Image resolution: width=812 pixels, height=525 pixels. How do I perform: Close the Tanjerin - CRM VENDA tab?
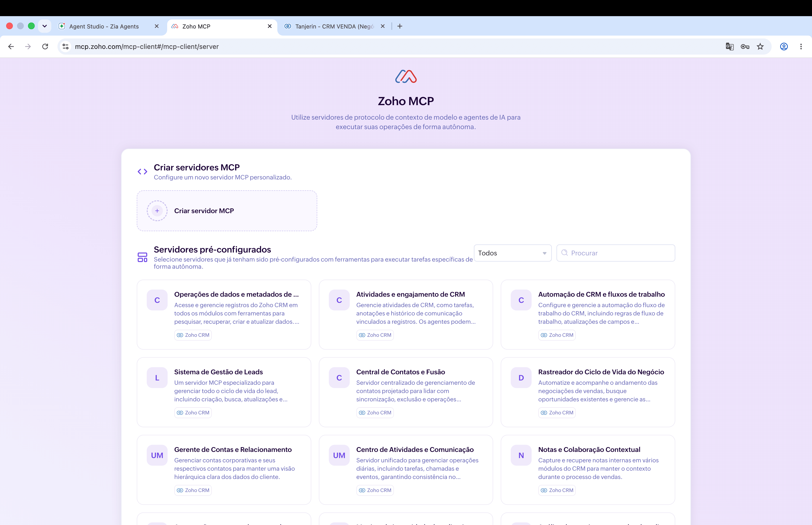(383, 26)
